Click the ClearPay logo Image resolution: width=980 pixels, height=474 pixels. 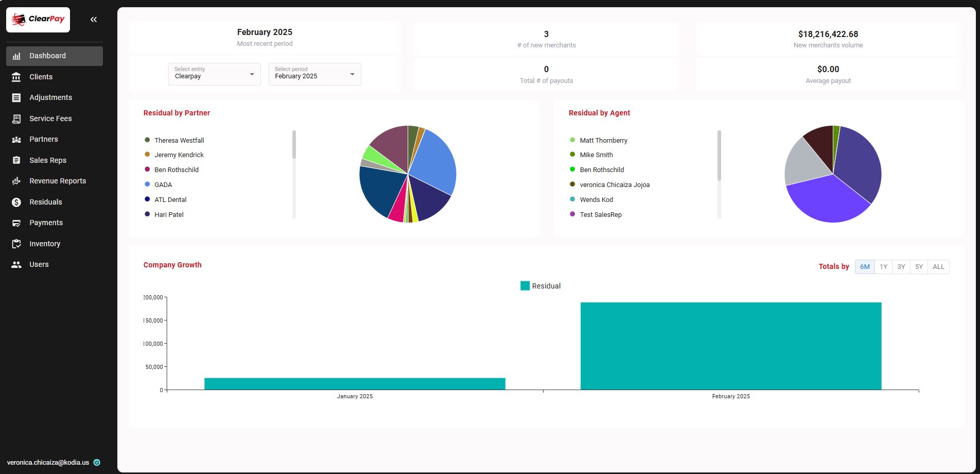(x=38, y=20)
